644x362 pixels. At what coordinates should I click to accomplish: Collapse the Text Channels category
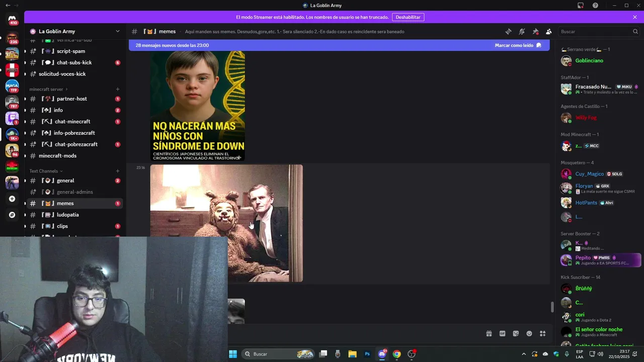46,171
